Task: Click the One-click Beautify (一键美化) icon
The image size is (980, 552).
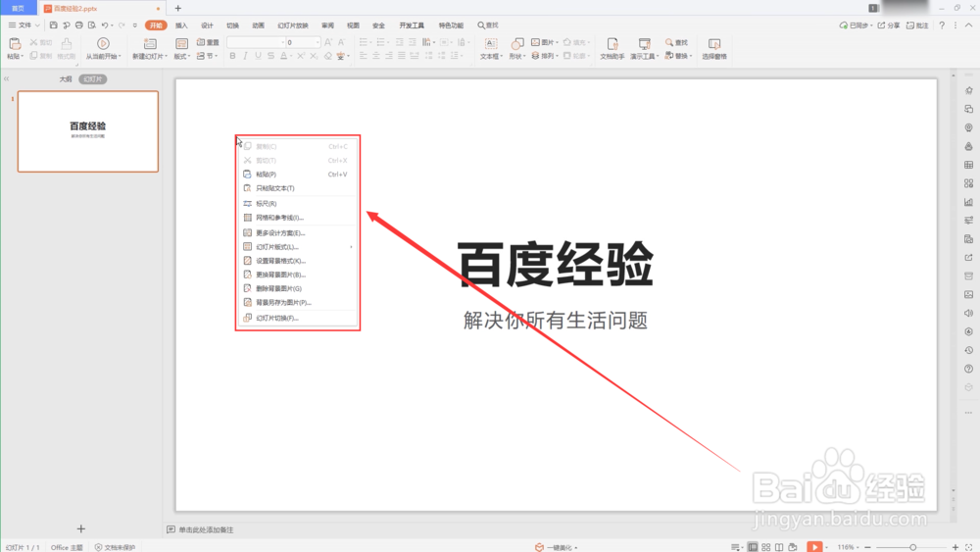Action: (539, 547)
